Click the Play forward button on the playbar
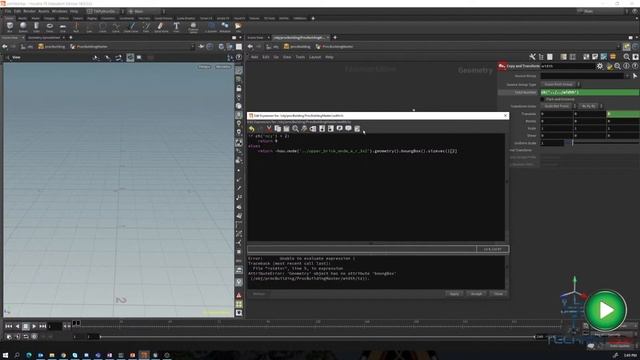The height and width of the screenshot is (360, 640). pos(34,326)
